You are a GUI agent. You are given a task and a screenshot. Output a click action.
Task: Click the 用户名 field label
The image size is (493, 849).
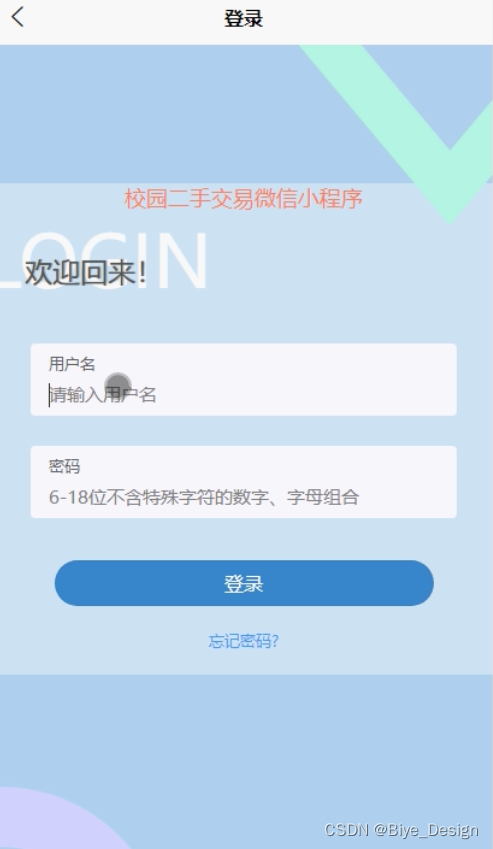[x=72, y=364]
